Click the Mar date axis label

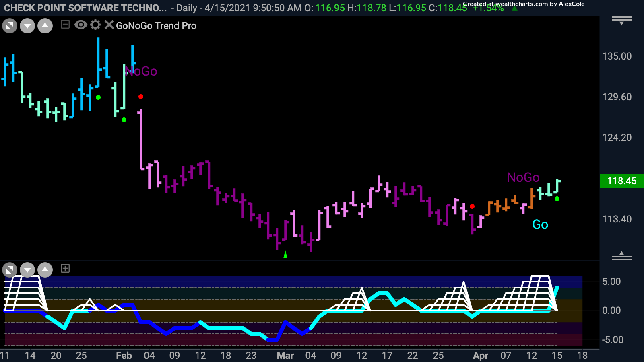(x=285, y=356)
